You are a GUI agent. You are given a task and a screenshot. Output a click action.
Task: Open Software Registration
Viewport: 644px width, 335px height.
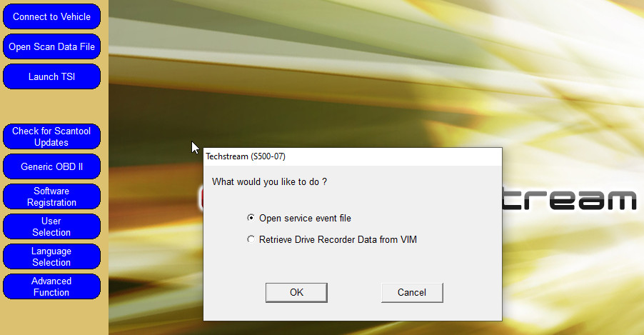click(51, 196)
